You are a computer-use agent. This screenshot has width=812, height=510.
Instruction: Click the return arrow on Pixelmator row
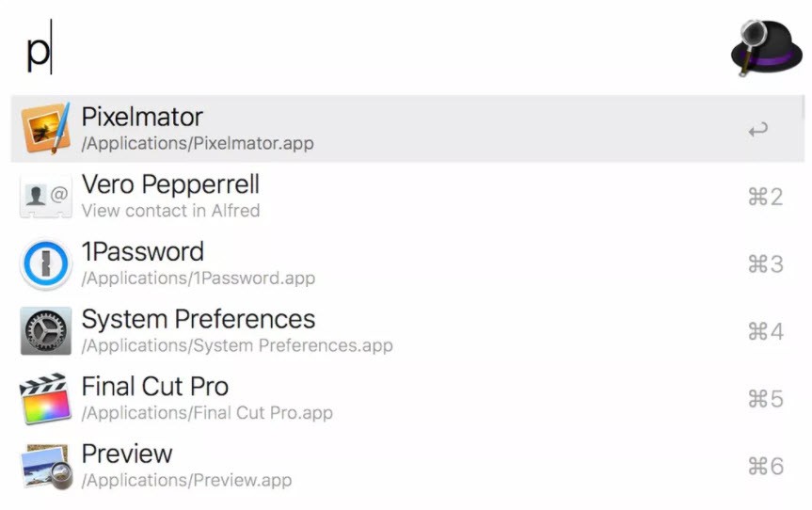(x=758, y=129)
